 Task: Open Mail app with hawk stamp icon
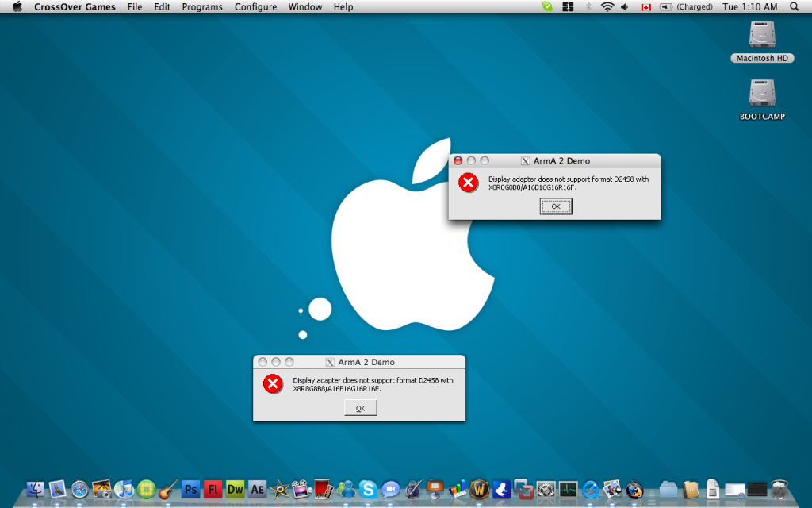(57, 489)
